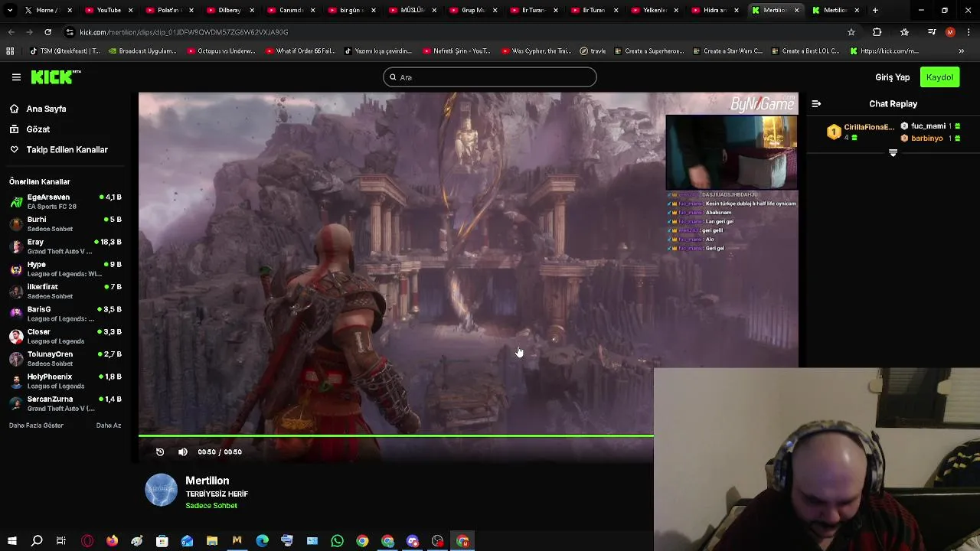Open Microsoft Store from taskbar
Image resolution: width=980 pixels, height=551 pixels.
[x=162, y=541]
